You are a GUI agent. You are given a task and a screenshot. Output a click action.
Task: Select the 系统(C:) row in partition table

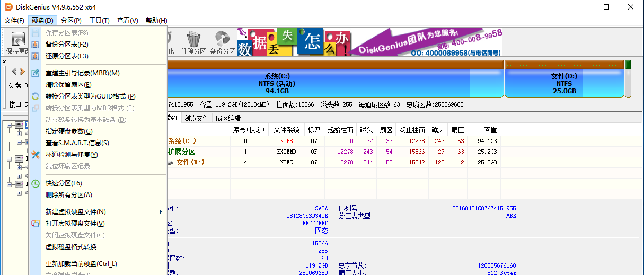click(x=334, y=141)
